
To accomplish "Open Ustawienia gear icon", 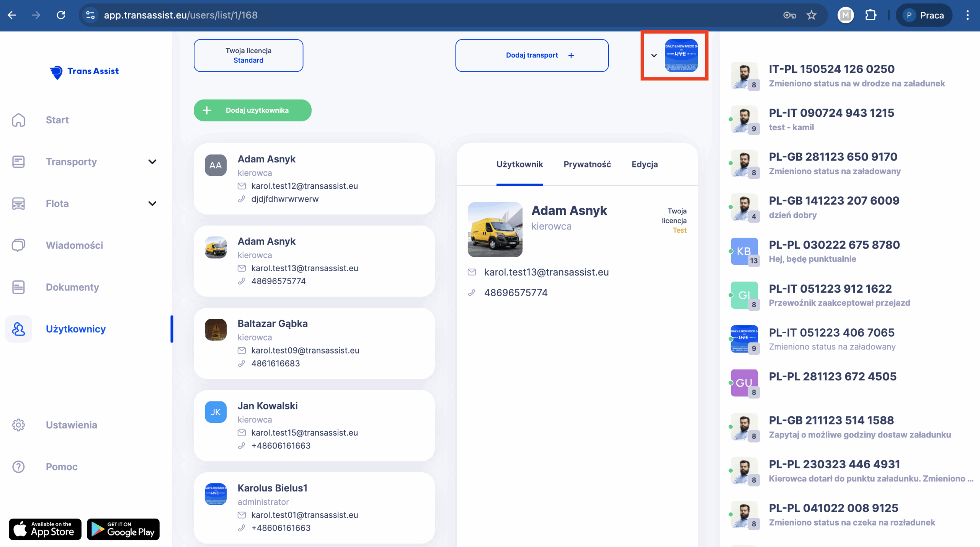I will point(18,425).
